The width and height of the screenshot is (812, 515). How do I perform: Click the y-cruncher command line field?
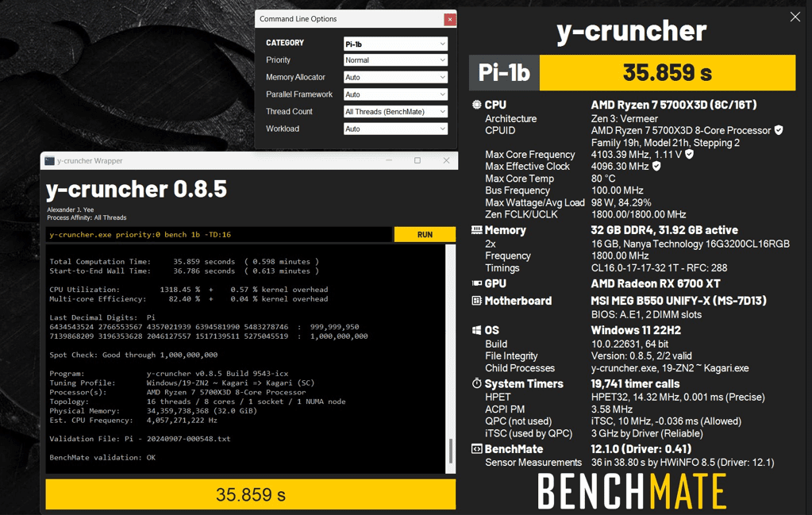point(218,234)
